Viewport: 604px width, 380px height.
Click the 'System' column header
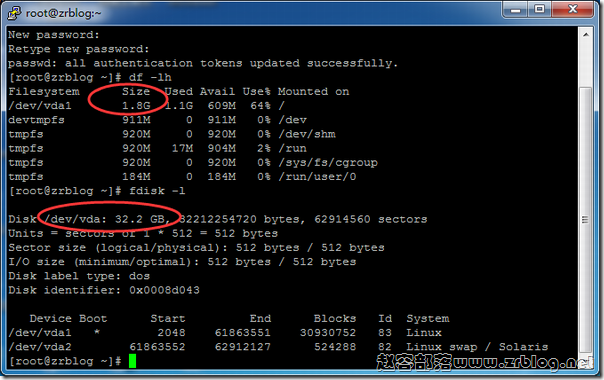(428, 319)
